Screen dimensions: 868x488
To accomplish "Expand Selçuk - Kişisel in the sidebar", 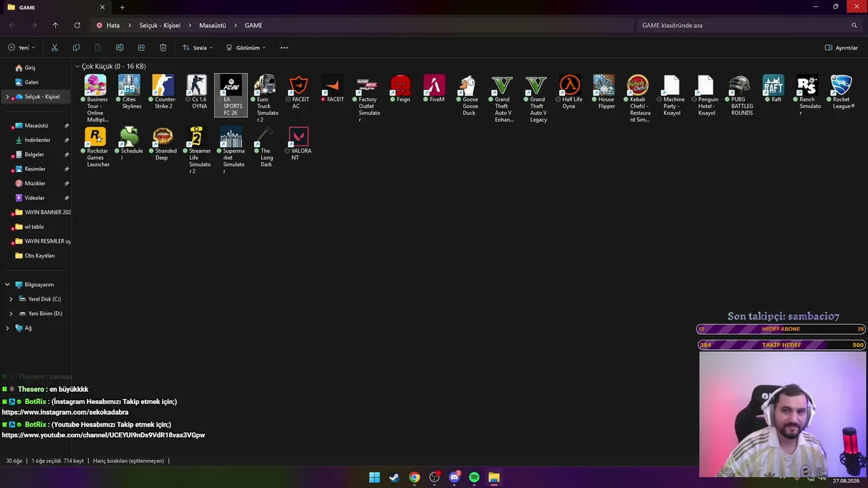I will point(7,97).
